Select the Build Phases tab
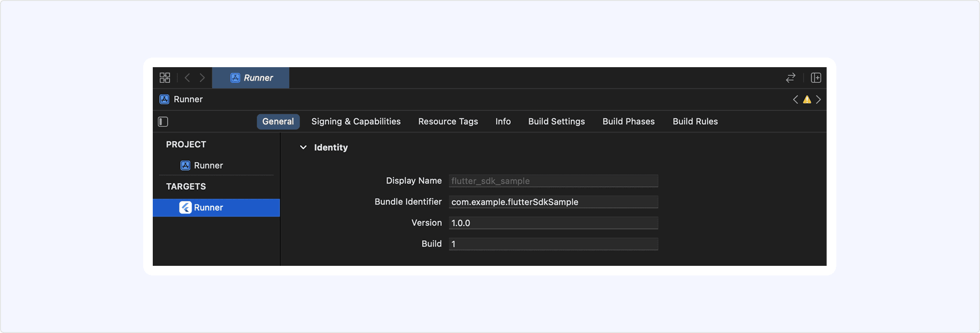 pyautogui.click(x=628, y=122)
